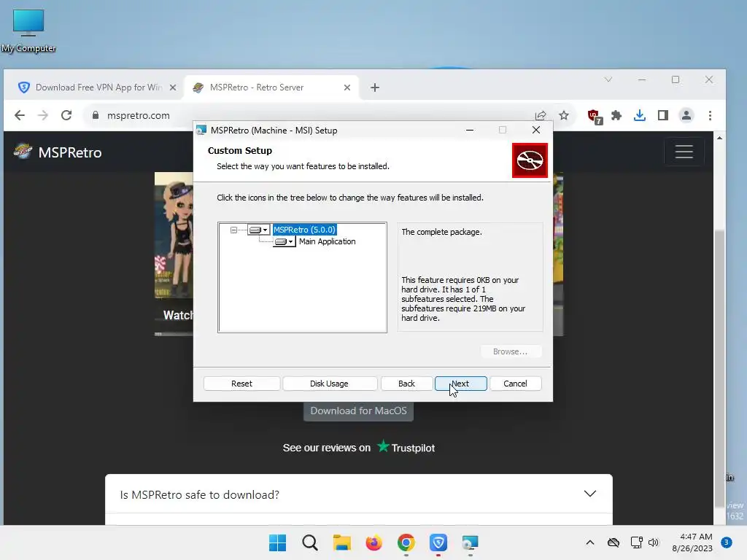The height and width of the screenshot is (560, 747).
Task: Reload the mspretro.com page
Action: 66,115
